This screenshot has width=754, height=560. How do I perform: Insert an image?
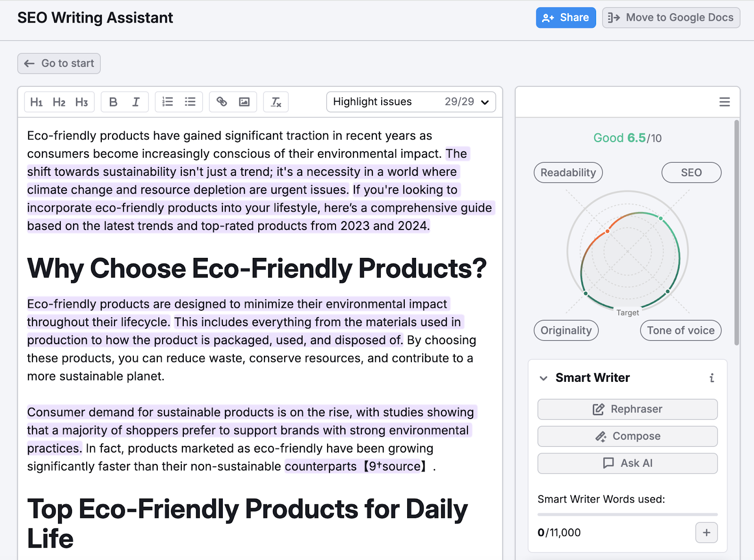click(244, 102)
